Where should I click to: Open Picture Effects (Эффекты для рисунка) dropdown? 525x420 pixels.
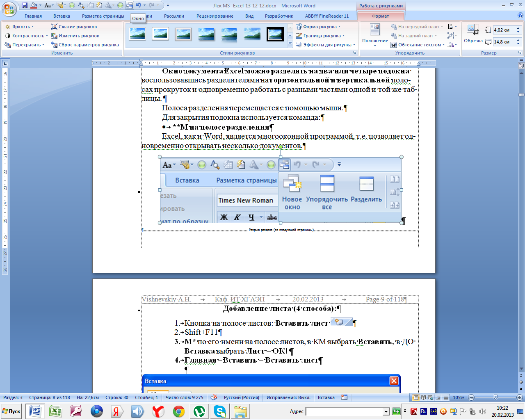coord(326,45)
